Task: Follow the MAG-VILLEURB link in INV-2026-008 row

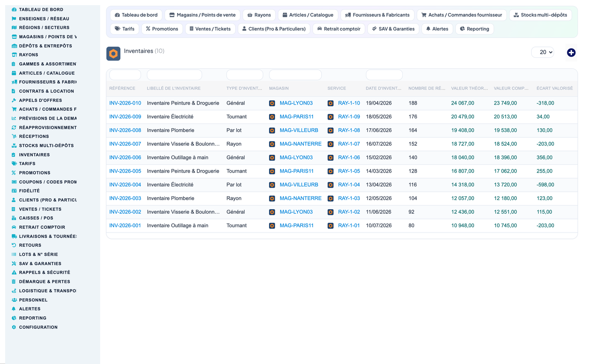Action: click(299, 130)
